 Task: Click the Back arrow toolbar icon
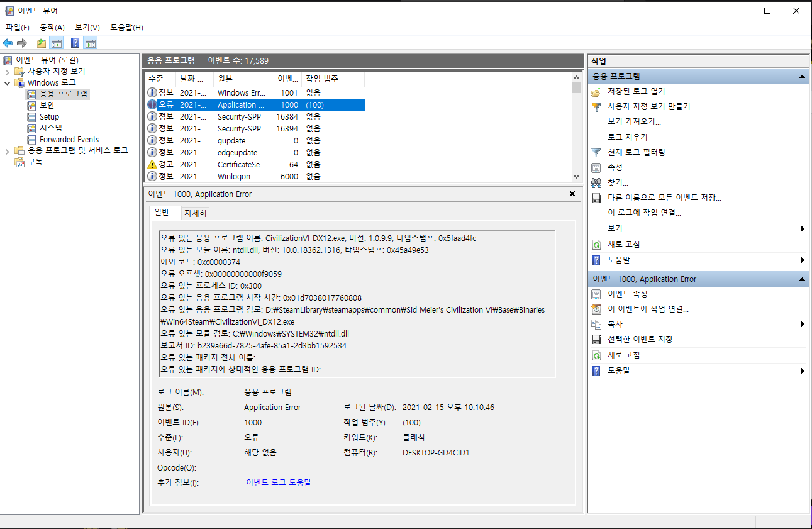click(x=8, y=43)
